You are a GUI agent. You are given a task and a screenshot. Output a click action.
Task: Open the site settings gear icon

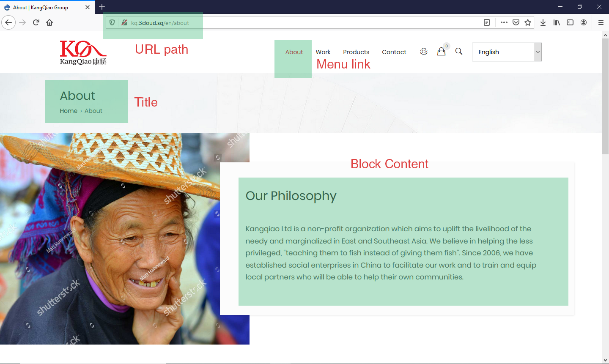[x=424, y=52]
